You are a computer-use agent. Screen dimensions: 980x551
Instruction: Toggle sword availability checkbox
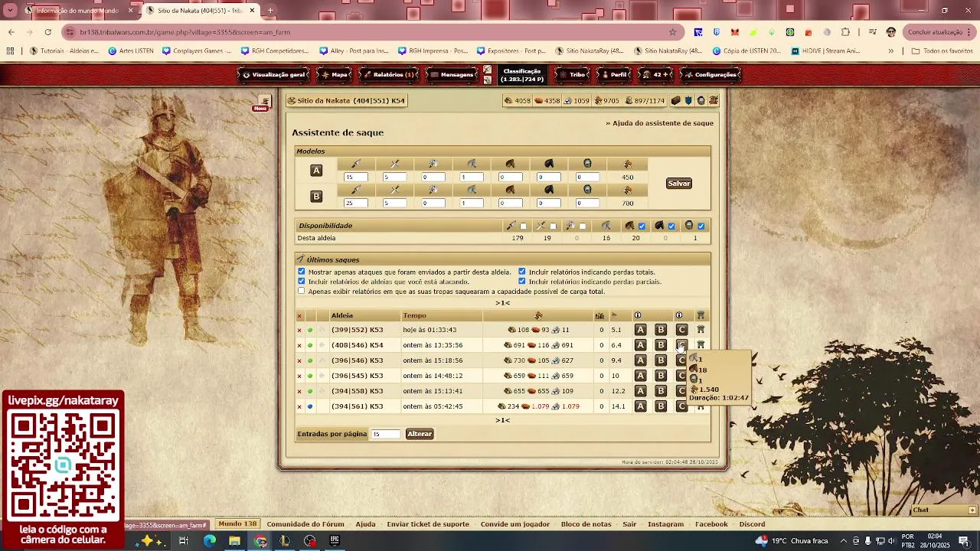point(553,226)
